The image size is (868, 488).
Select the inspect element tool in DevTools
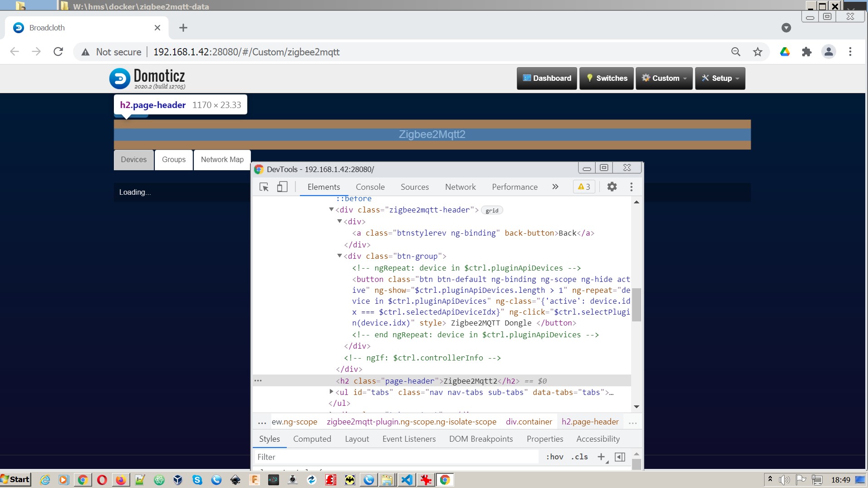pyautogui.click(x=264, y=187)
